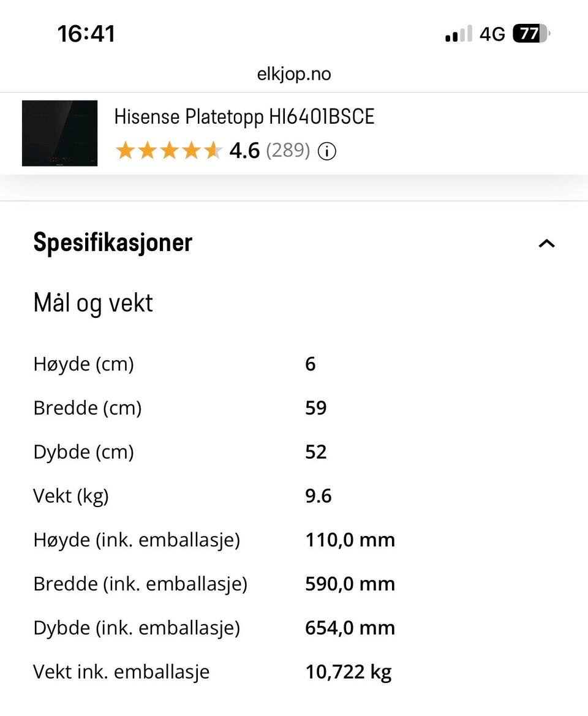This screenshot has width=588, height=716.
Task: Select the Høyde (cm) specification label
Action: [83, 364]
